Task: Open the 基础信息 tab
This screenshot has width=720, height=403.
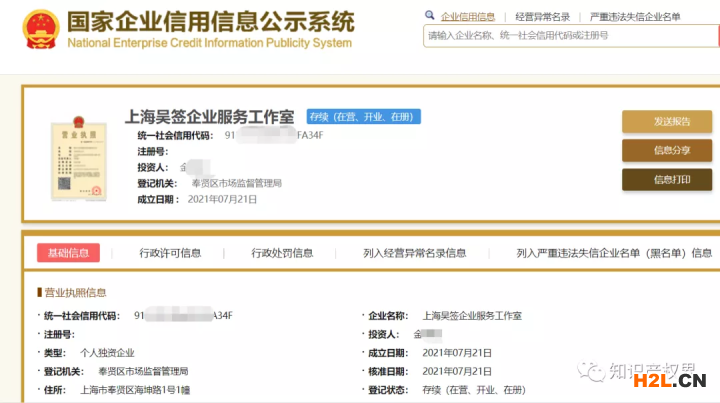Action: [68, 253]
